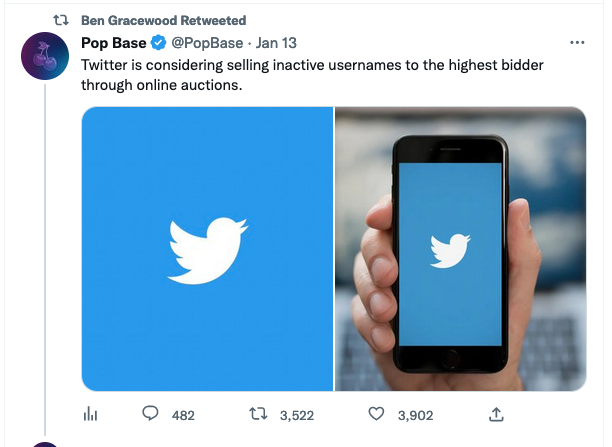Click the 3,522 retweets count
This screenshot has height=447, width=612.
pyautogui.click(x=298, y=414)
